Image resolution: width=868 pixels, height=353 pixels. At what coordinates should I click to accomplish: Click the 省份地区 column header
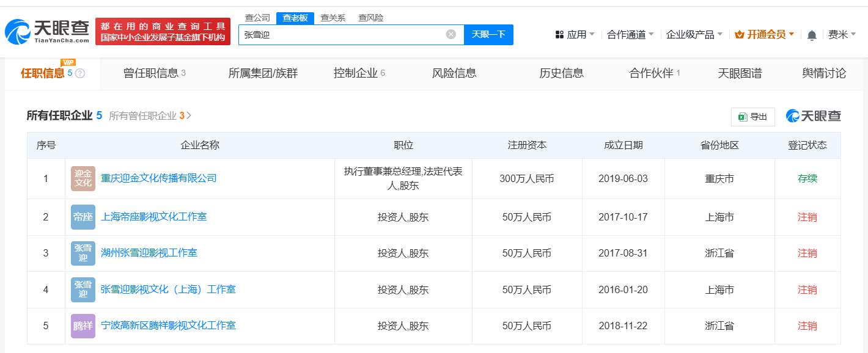719,145
